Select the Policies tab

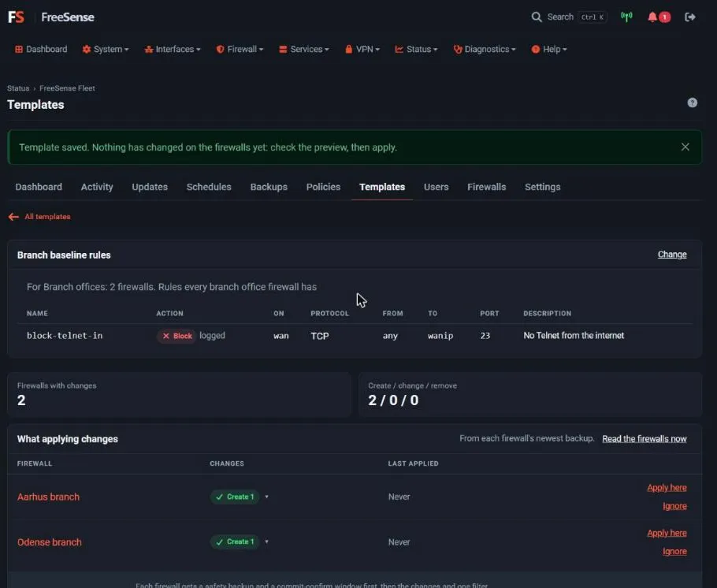[x=323, y=187]
